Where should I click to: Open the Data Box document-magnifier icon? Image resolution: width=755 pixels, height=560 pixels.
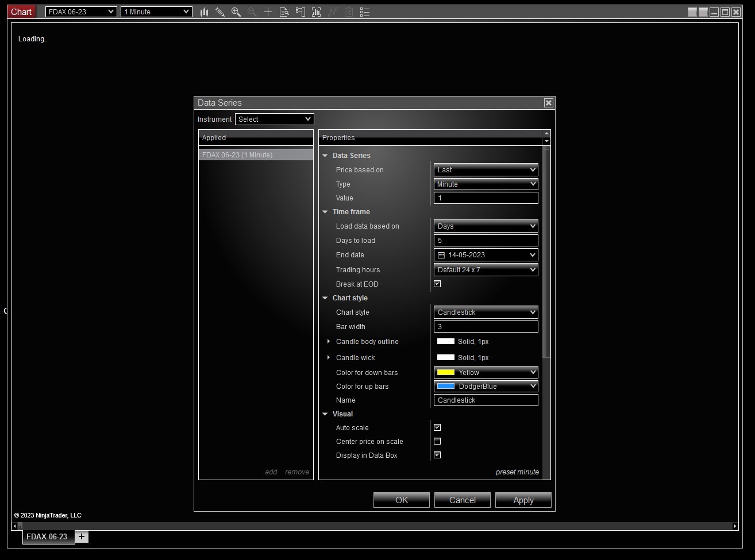point(284,12)
